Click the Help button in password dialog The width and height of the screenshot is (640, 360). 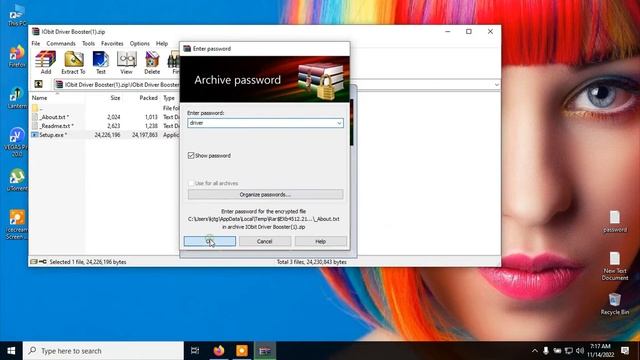tap(320, 241)
